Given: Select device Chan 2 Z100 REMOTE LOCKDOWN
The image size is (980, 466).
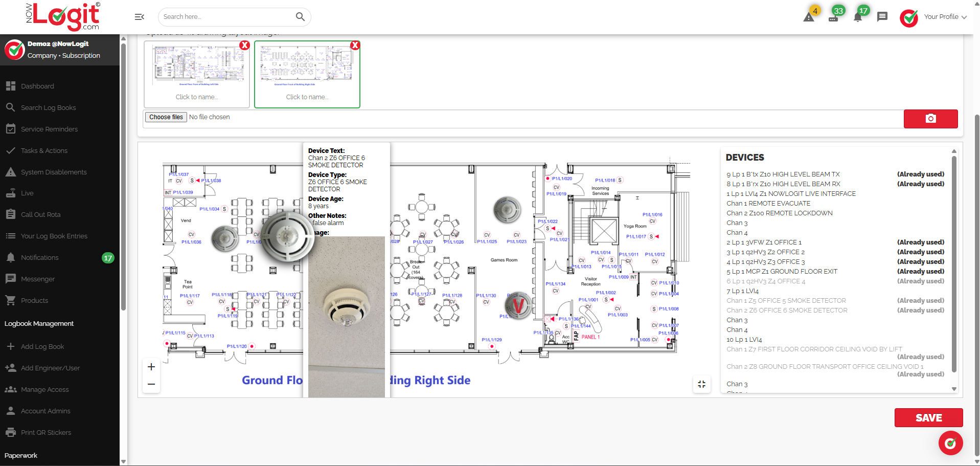Looking at the screenshot, I should tap(780, 213).
